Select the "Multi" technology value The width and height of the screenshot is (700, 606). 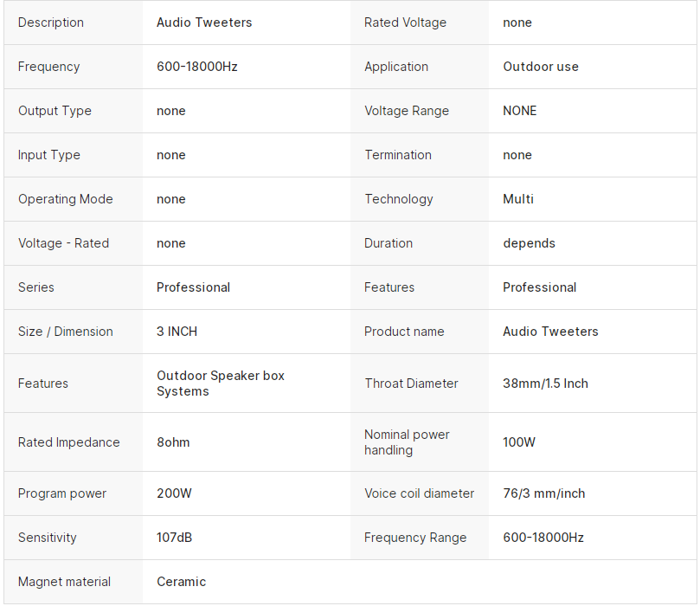pyautogui.click(x=518, y=199)
